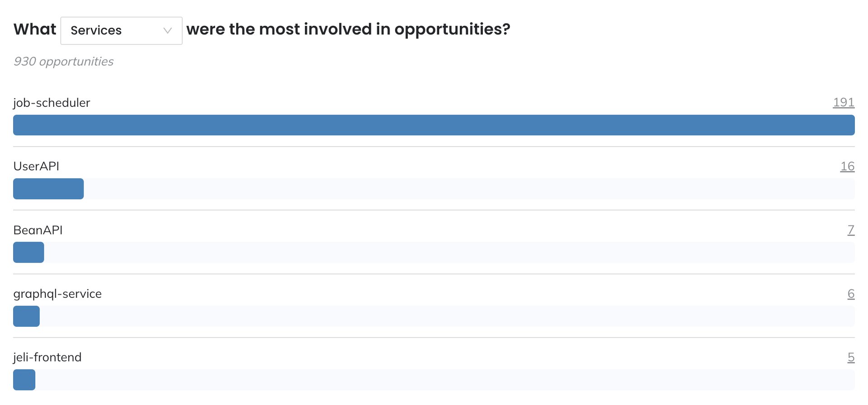Select the UserAPI blue bar
Screen dimensions: 868x405
click(48, 189)
